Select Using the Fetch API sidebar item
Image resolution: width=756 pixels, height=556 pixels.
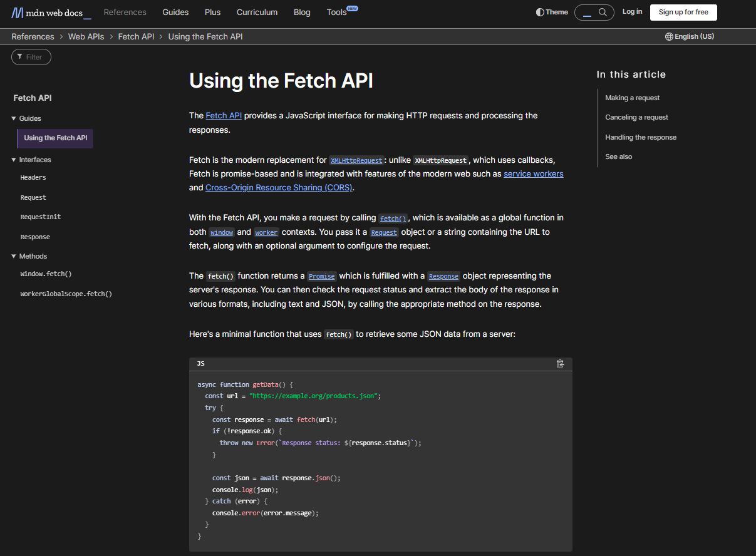[56, 138]
